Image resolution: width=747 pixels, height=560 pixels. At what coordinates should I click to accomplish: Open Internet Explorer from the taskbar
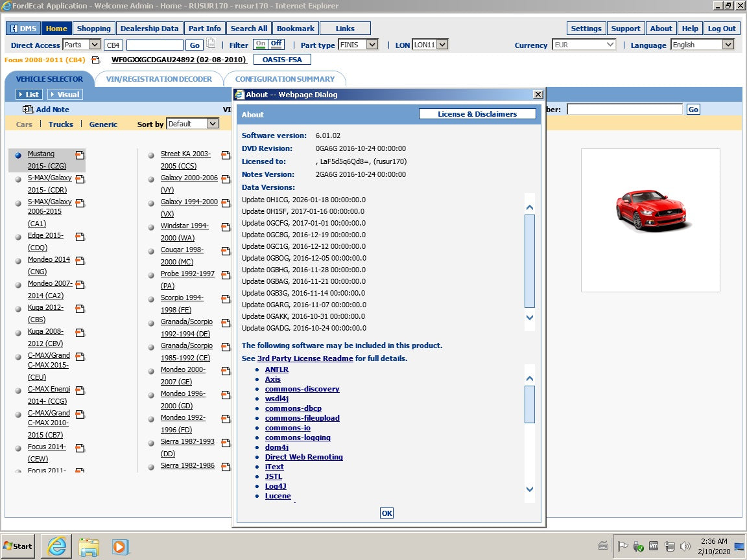tap(56, 546)
